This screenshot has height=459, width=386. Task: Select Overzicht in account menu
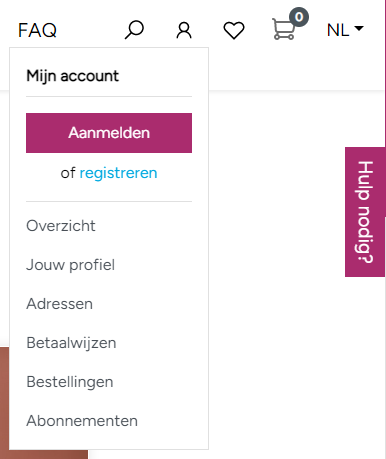[61, 226]
